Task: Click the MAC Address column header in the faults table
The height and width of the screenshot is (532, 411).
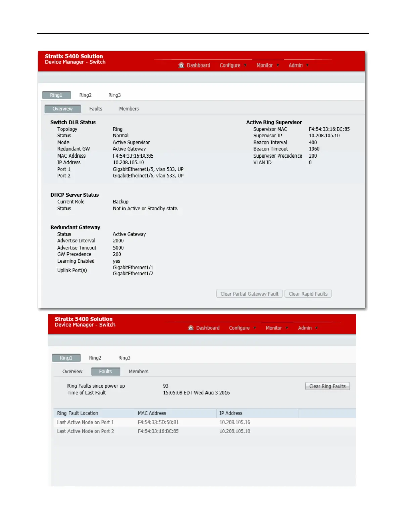Action: 176,413
